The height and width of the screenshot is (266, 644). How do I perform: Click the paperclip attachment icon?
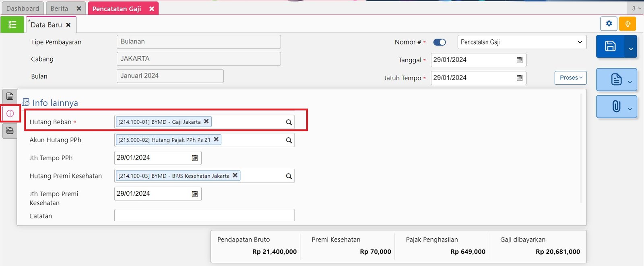(x=616, y=106)
